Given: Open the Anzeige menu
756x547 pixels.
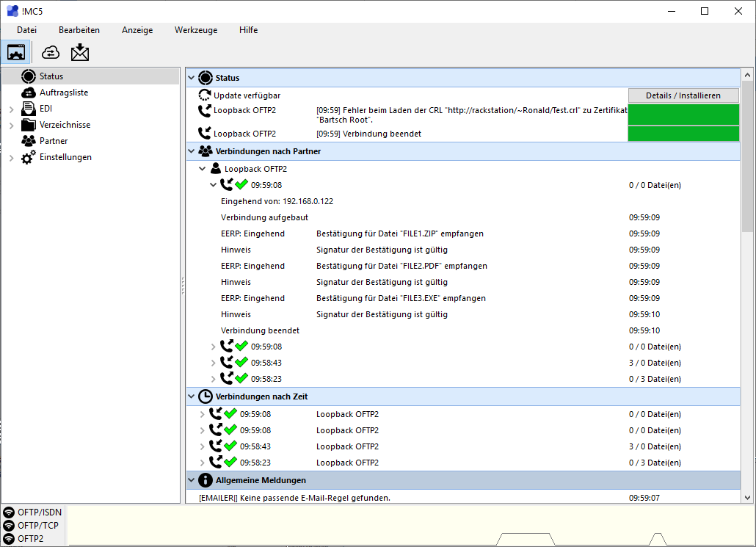Looking at the screenshot, I should [137, 30].
